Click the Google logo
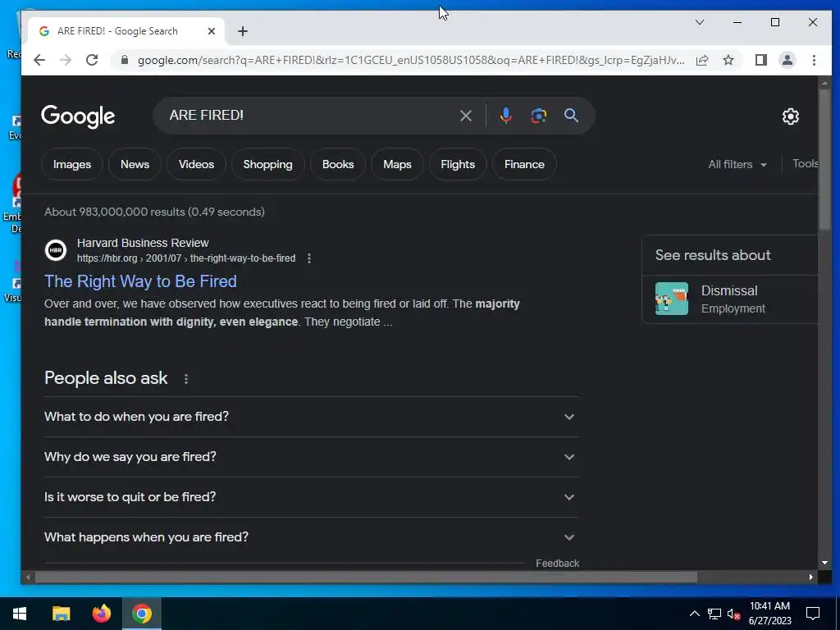 point(78,116)
